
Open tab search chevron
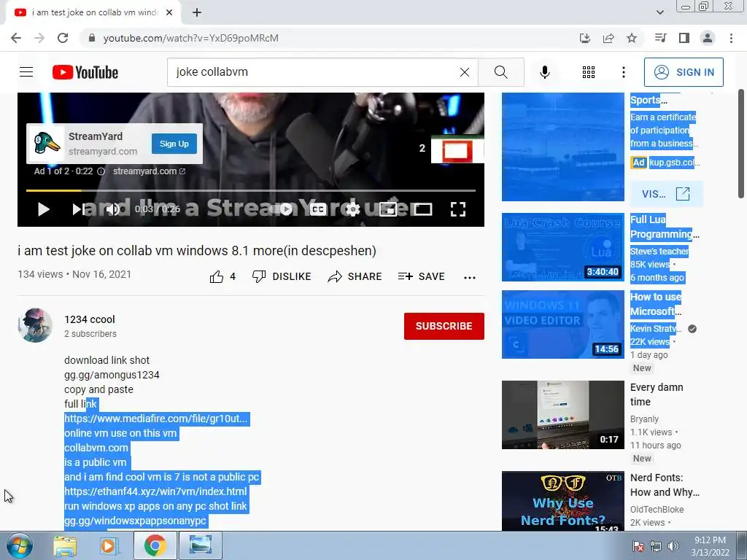(x=659, y=12)
